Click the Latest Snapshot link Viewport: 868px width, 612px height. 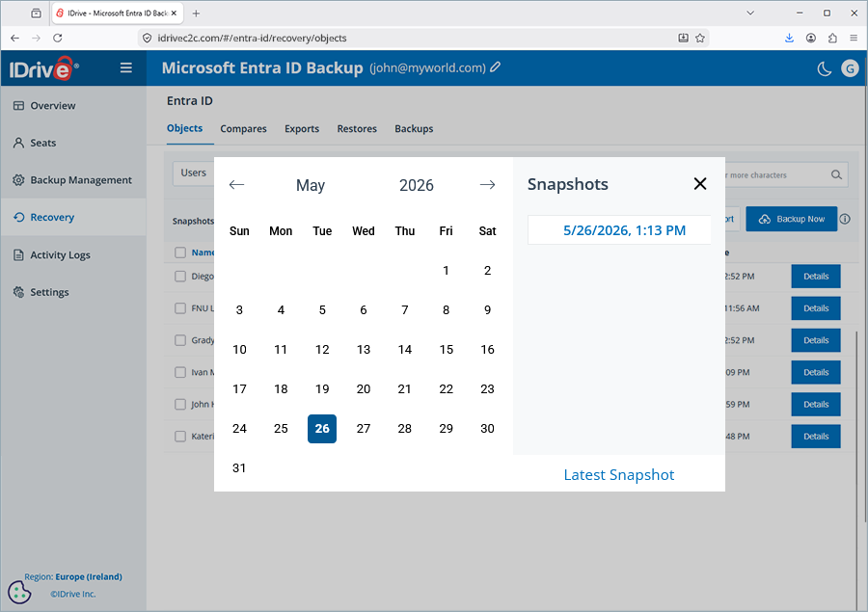pyautogui.click(x=619, y=475)
